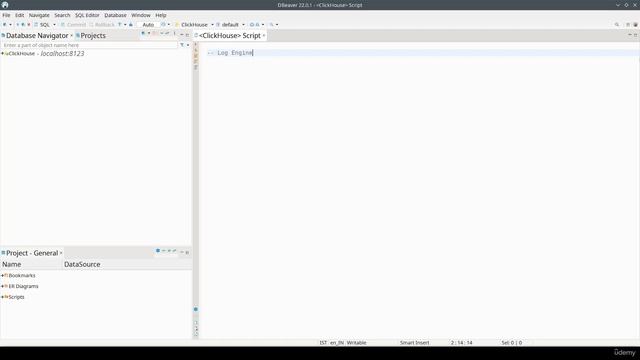Open the Help menu
Image resolution: width=640 pixels, height=360 pixels.
[x=161, y=15]
